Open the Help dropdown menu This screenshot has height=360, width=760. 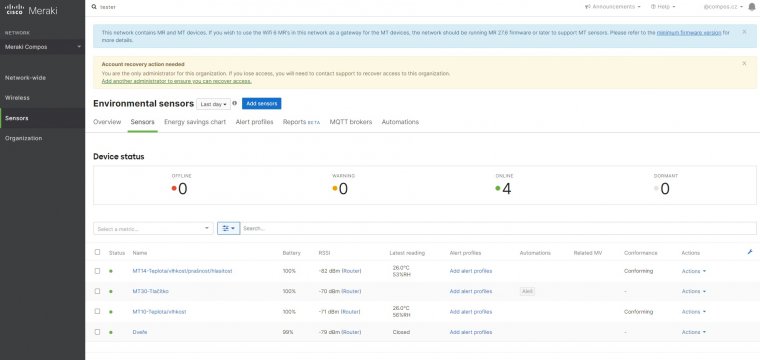663,7
